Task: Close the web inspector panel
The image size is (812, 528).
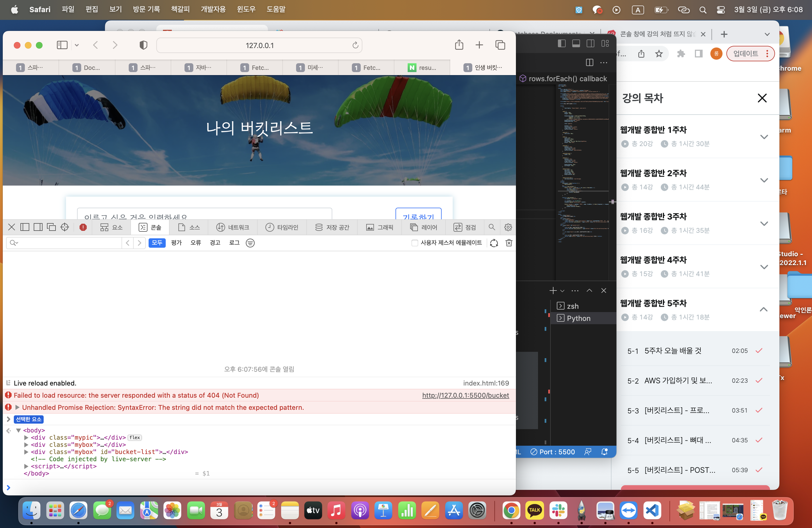Action: [x=12, y=227]
